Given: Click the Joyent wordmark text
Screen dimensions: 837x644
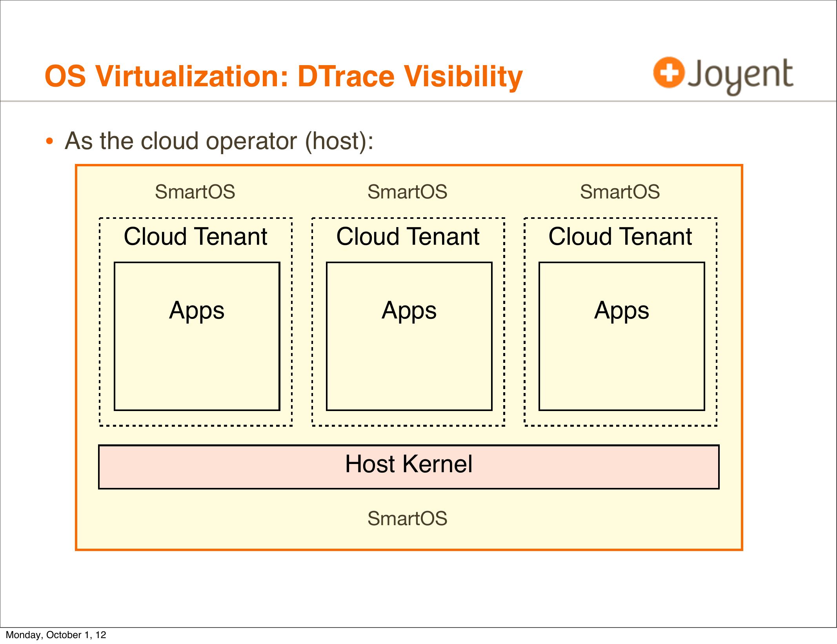Looking at the screenshot, I should tap(741, 75).
